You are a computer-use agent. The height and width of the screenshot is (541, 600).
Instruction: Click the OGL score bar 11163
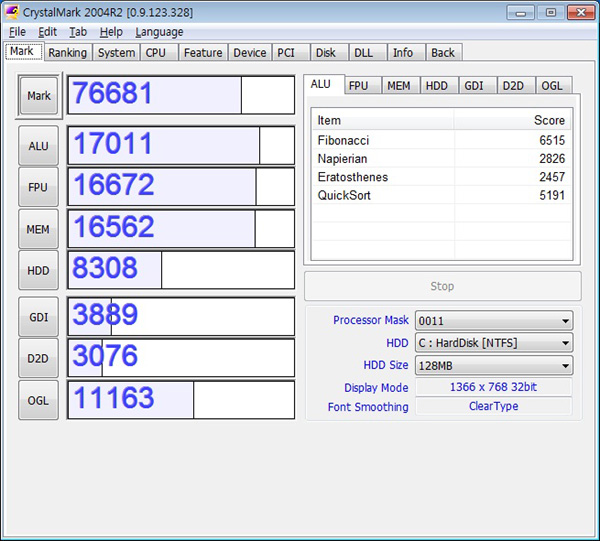pos(181,400)
